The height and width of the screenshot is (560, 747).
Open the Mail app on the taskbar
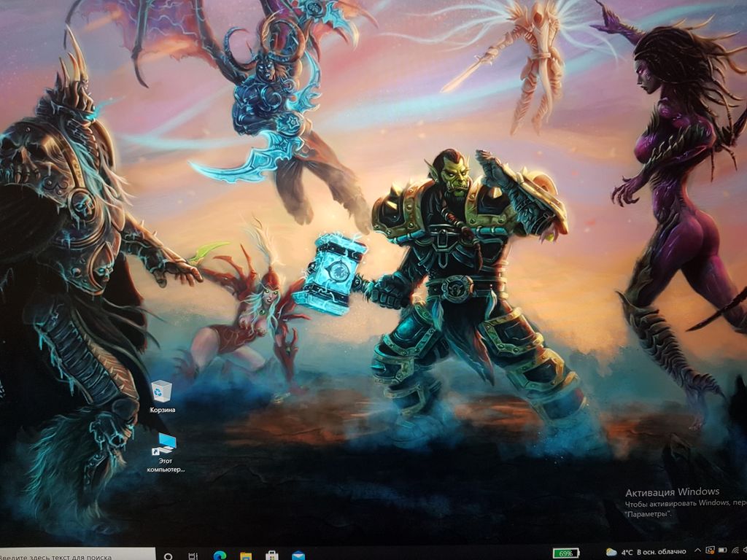pos(298,556)
